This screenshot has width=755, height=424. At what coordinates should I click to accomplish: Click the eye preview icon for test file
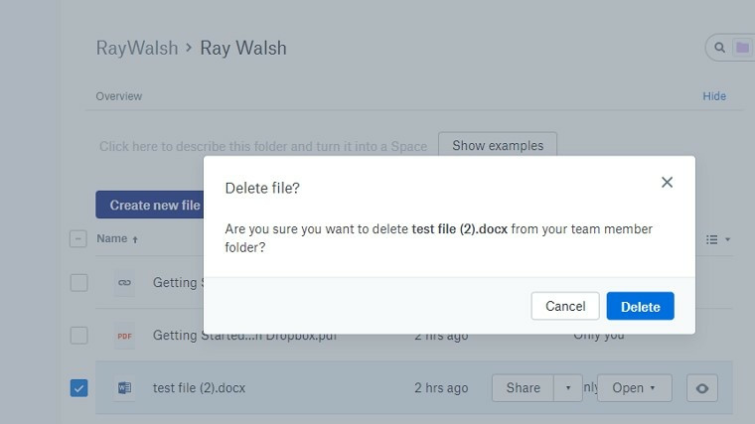click(x=702, y=388)
